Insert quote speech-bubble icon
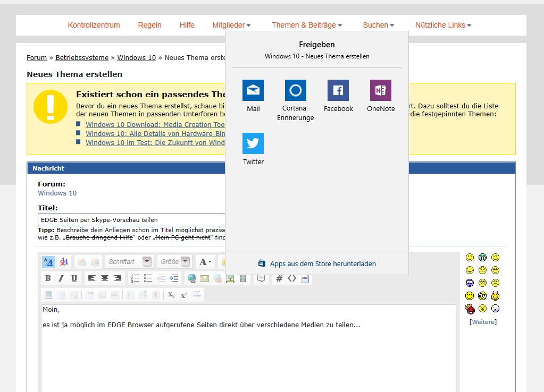Viewport: 544px width, 392px height. (x=261, y=278)
